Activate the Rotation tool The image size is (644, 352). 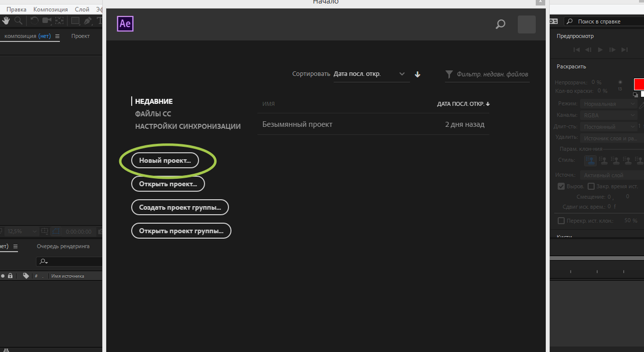(x=34, y=20)
